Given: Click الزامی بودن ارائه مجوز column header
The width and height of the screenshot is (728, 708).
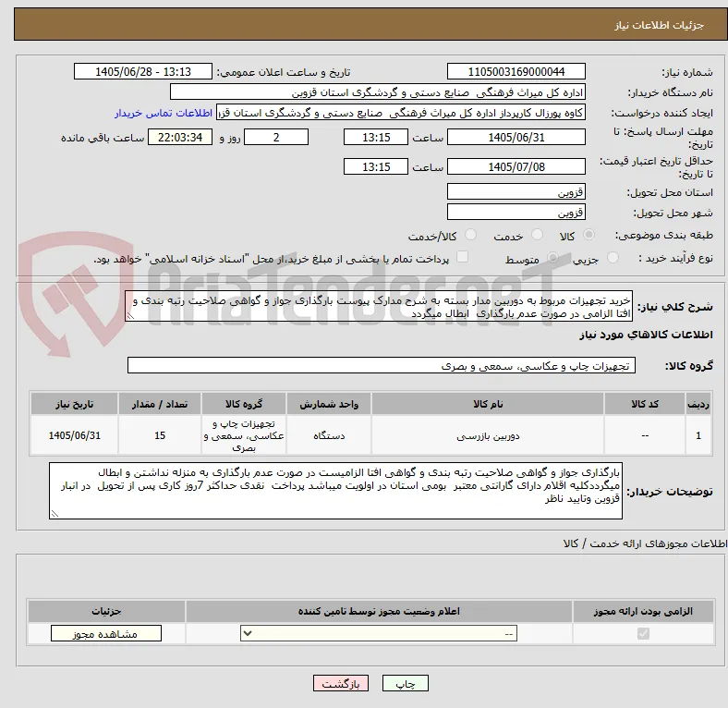Looking at the screenshot, I should (643, 611).
